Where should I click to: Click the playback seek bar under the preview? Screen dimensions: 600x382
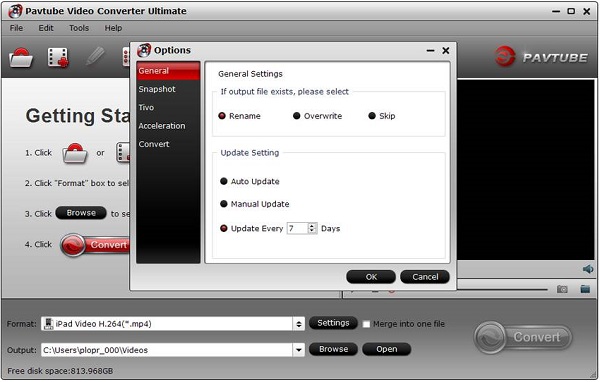pos(502,290)
